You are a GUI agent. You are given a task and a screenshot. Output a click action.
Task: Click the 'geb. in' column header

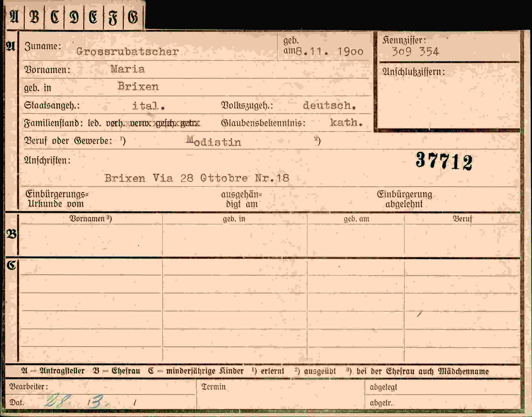234,219
